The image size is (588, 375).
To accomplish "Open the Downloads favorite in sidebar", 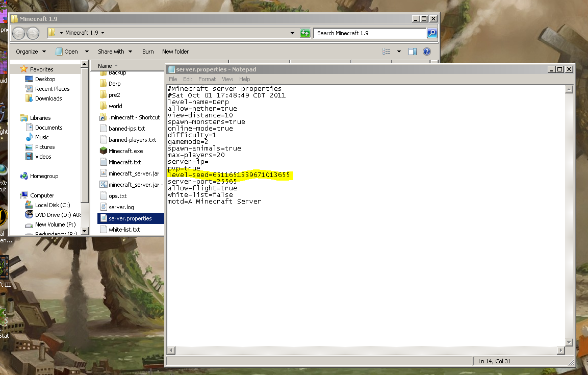I will pos(48,98).
